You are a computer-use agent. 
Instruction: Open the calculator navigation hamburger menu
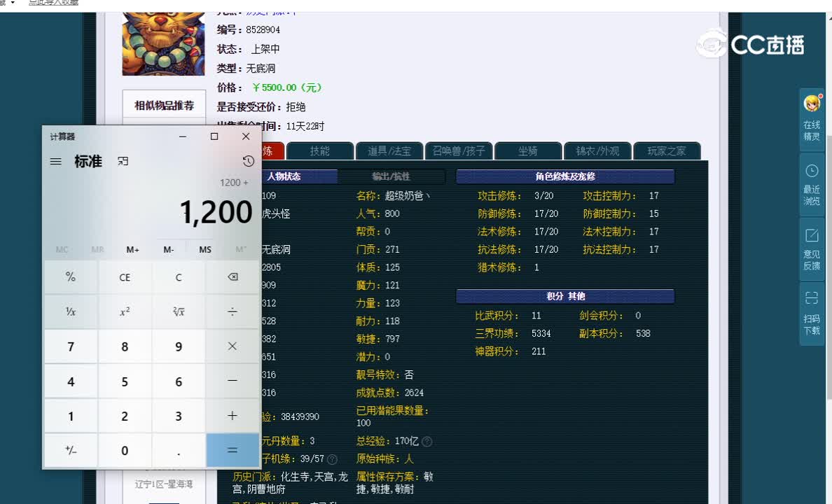click(56, 161)
